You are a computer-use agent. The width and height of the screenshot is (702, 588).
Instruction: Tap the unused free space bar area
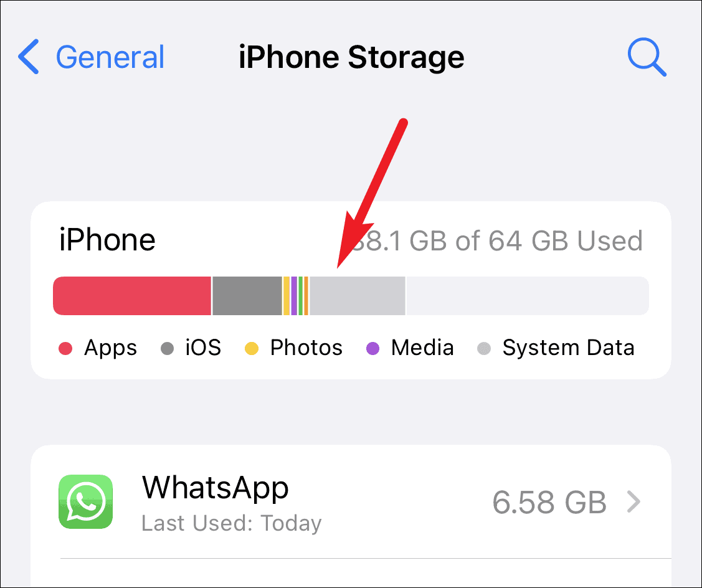[x=528, y=296]
